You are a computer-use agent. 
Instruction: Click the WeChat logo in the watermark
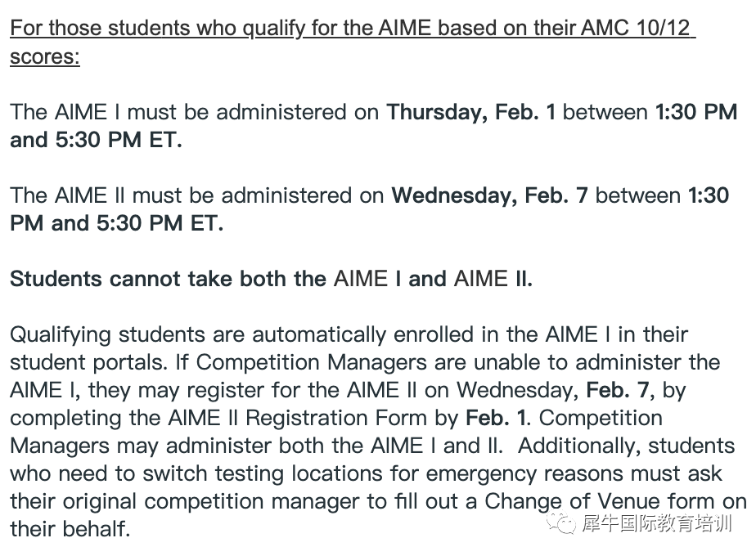pos(564,522)
